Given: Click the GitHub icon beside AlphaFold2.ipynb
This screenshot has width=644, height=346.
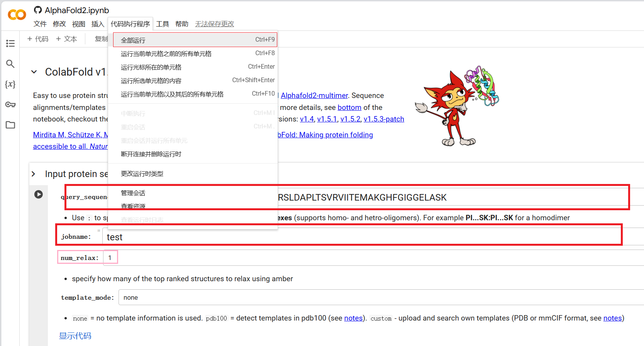Looking at the screenshot, I should [38, 10].
